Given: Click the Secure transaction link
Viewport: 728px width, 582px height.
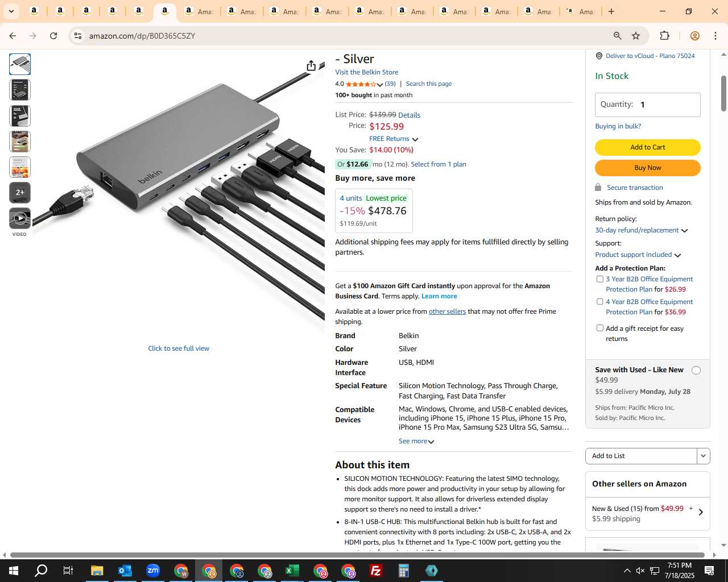Looking at the screenshot, I should click(635, 188).
